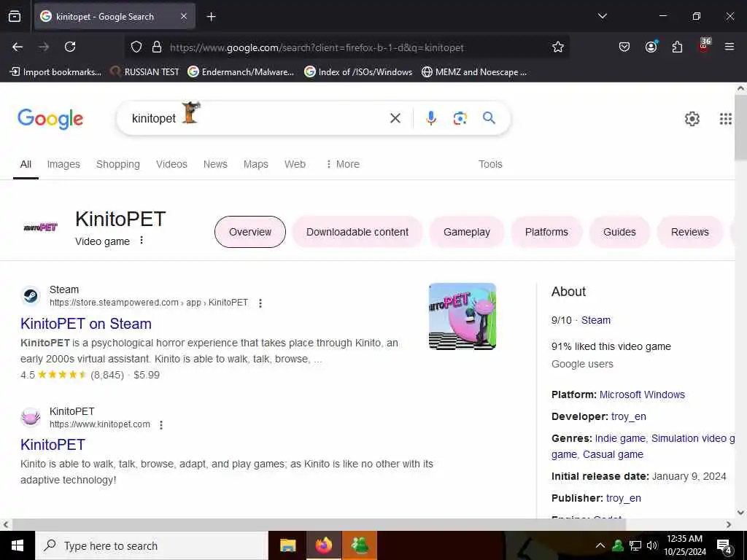Viewport: 747px width, 560px height.
Task: Close the kinitopet Google Search tab
Action: click(184, 17)
